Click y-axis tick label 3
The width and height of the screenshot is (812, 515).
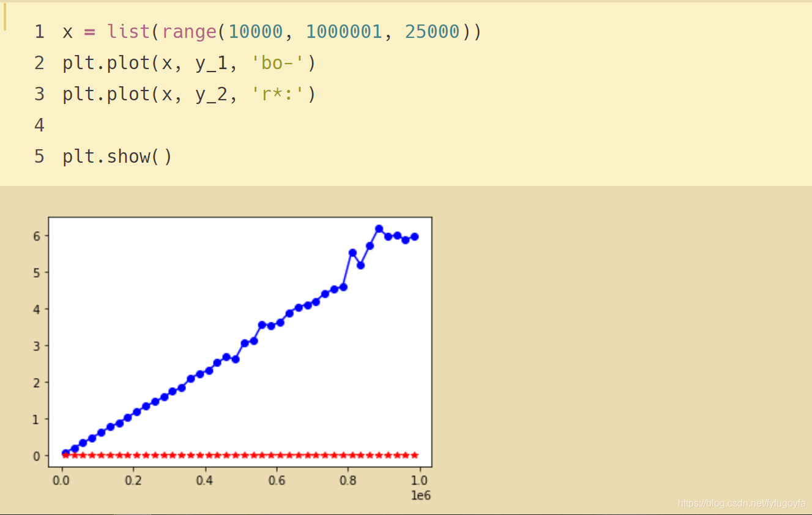(37, 346)
